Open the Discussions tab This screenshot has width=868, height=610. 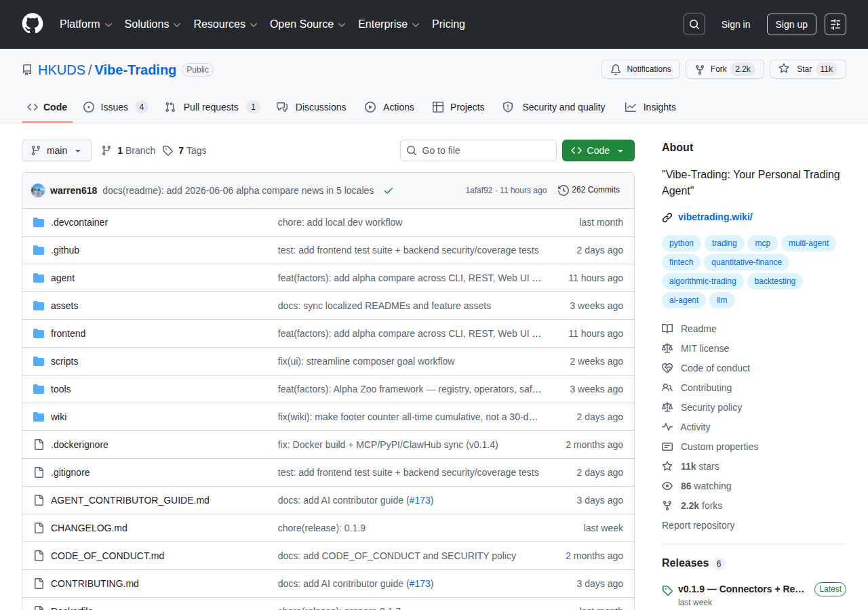pos(311,107)
